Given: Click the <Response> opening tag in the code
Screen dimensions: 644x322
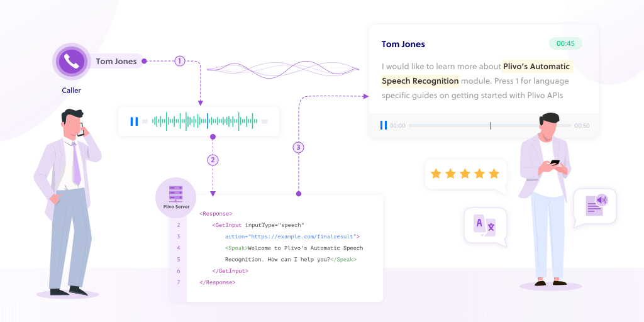Looking at the screenshot, I should pyautogui.click(x=216, y=214).
